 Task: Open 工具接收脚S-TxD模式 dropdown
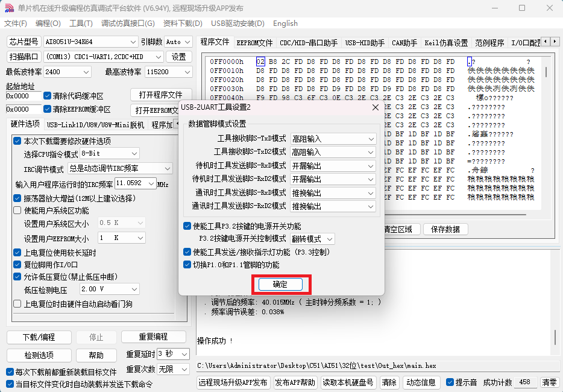pos(333,139)
